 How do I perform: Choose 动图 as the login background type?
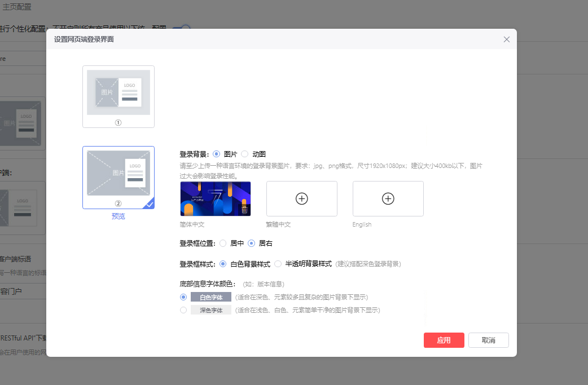[245, 154]
